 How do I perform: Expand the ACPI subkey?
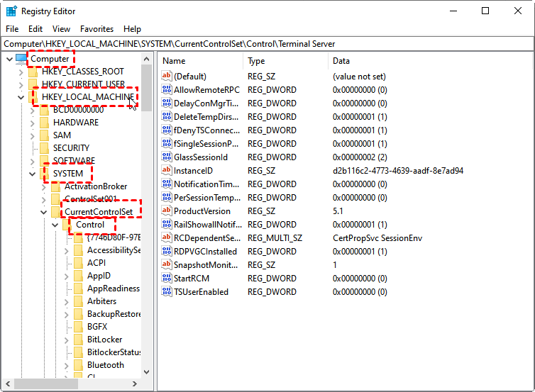coord(67,263)
